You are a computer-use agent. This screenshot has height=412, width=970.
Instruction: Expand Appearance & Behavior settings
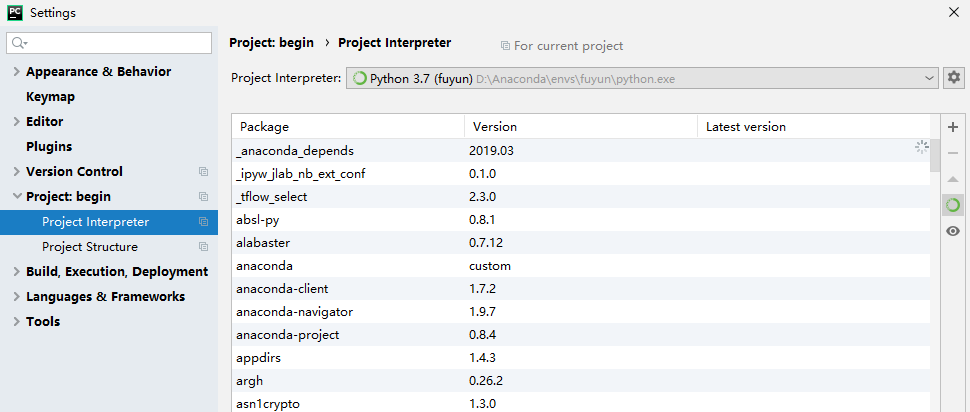[17, 72]
